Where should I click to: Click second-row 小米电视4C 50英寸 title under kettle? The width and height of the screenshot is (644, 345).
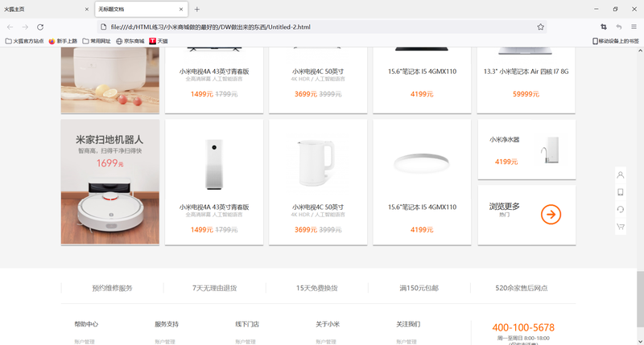tap(318, 207)
